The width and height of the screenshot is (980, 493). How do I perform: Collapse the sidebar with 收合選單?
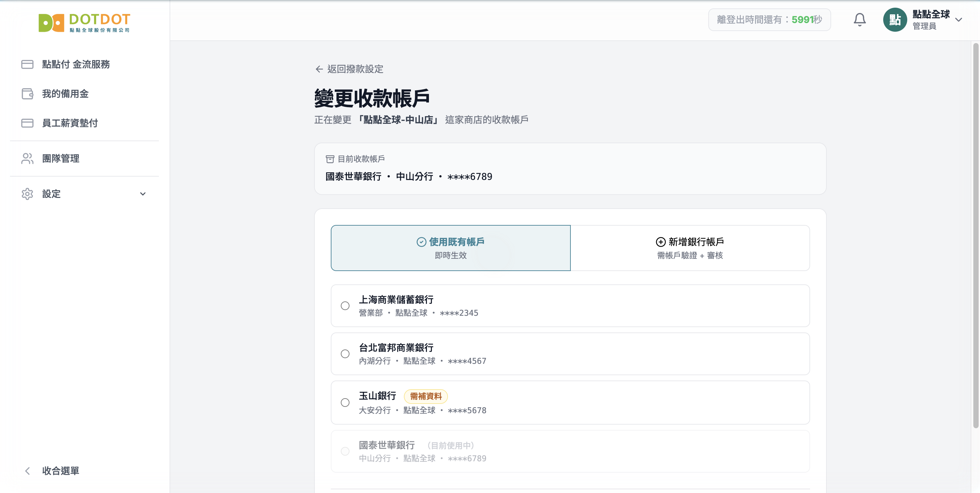pos(84,471)
